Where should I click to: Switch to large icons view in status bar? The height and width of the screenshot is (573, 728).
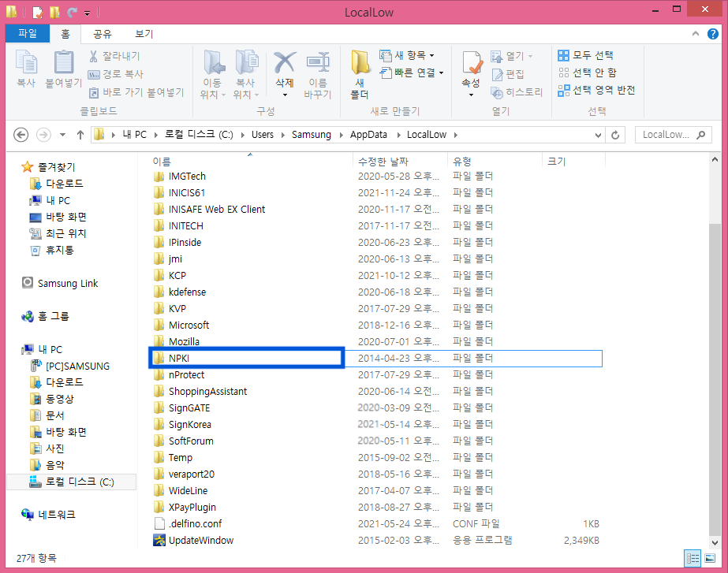tap(710, 558)
